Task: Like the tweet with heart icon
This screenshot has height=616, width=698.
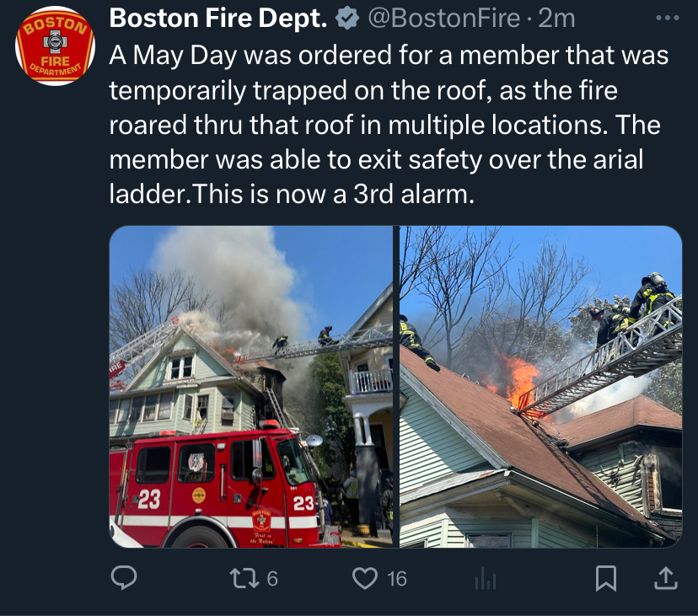Action: 364,578
